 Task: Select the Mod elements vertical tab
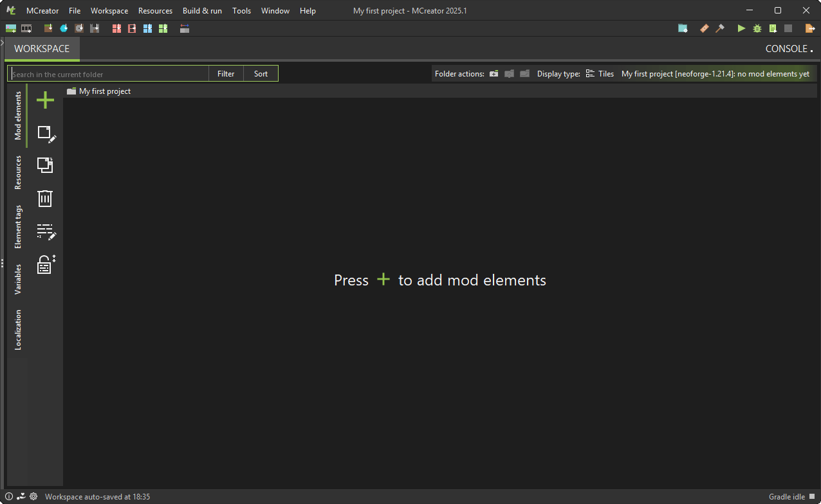click(x=18, y=115)
